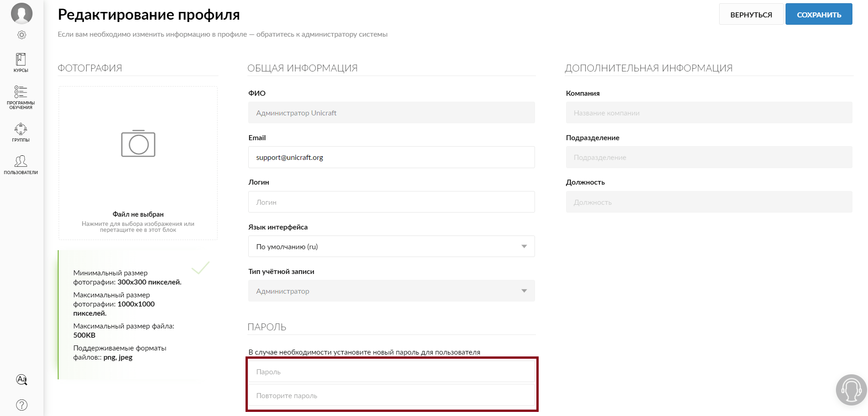Open the Курсы section

click(21, 62)
